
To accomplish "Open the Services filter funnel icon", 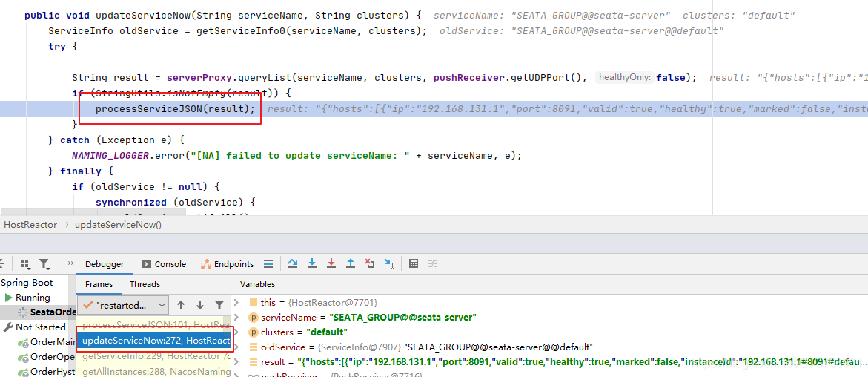I will (44, 264).
